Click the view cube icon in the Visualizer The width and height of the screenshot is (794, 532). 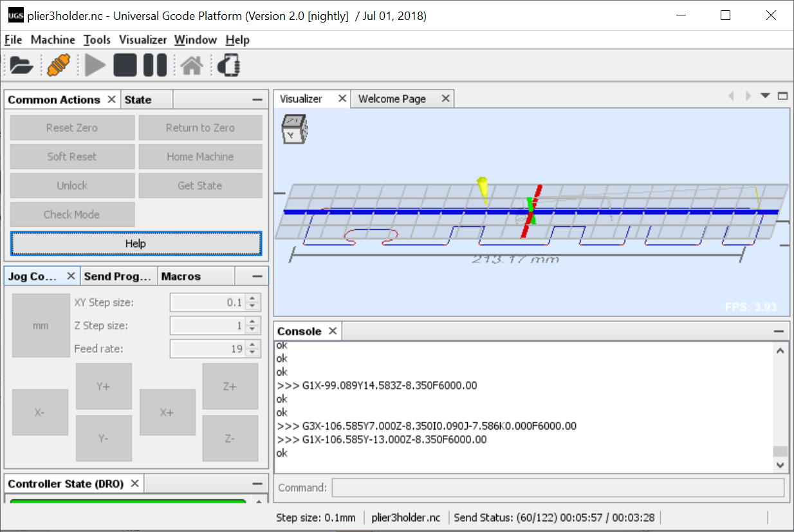tap(293, 129)
